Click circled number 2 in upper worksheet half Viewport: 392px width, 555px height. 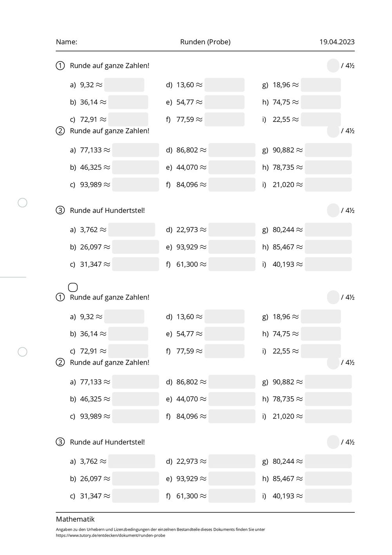(60, 131)
